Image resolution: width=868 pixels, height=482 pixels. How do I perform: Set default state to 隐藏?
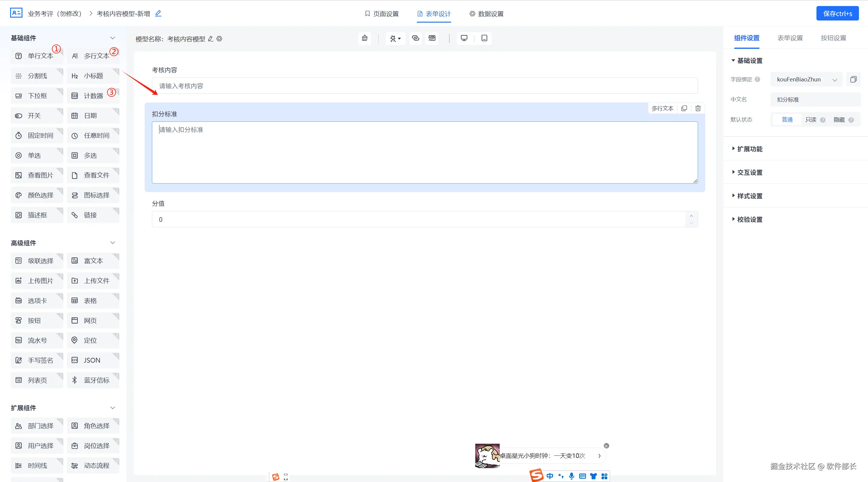(x=839, y=120)
